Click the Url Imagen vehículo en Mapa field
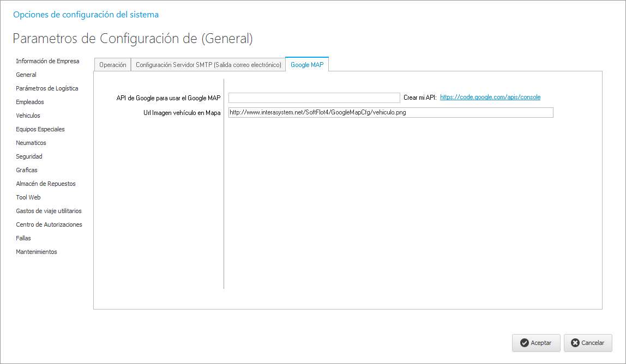Image resolution: width=626 pixels, height=364 pixels. tap(390, 113)
